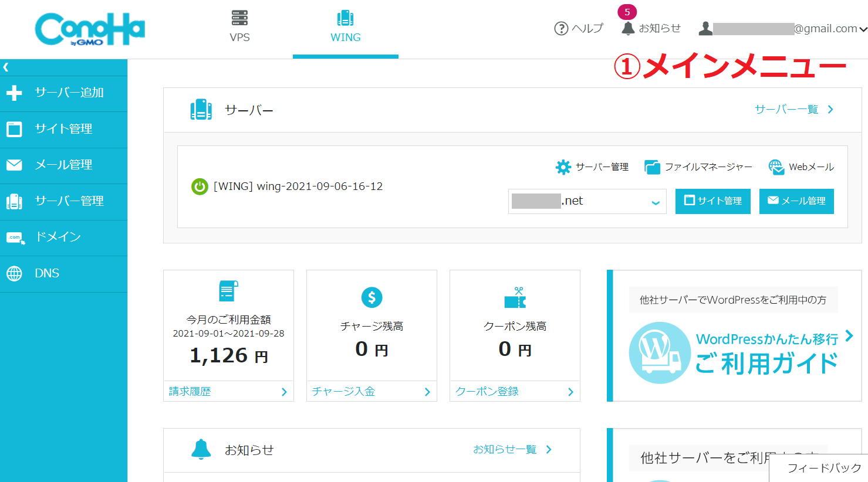Screen dimensions: 868x482
Task: Open the お知らせ bell notifications in header
Action: (x=651, y=28)
